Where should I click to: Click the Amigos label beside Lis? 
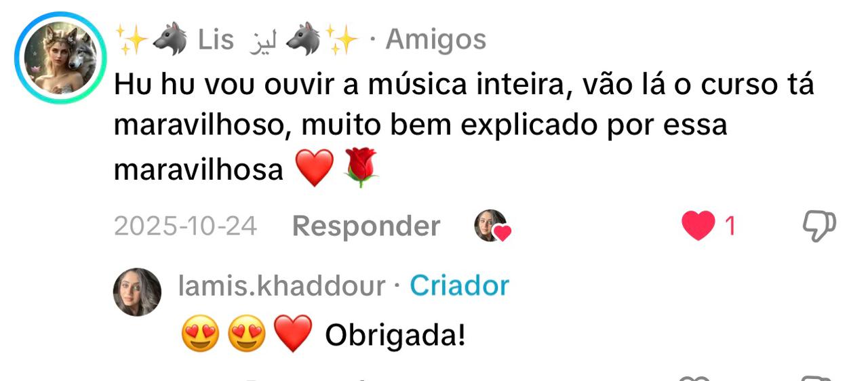coord(436,41)
